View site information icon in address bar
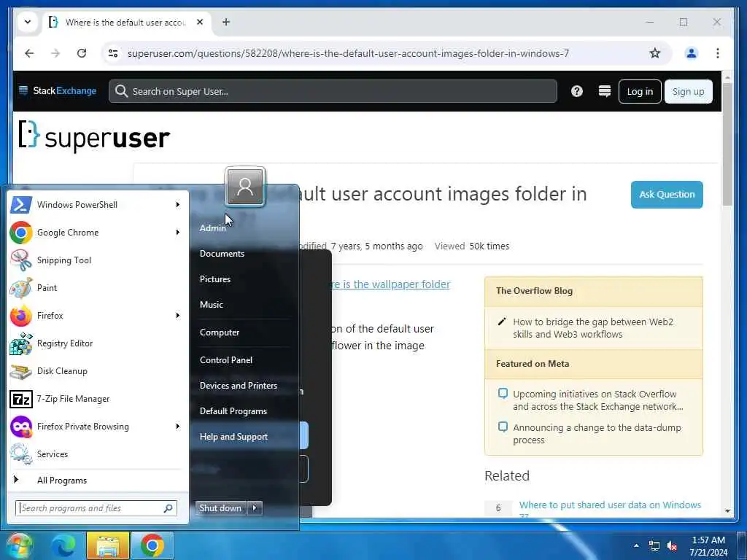This screenshot has width=747, height=560. 113,53
